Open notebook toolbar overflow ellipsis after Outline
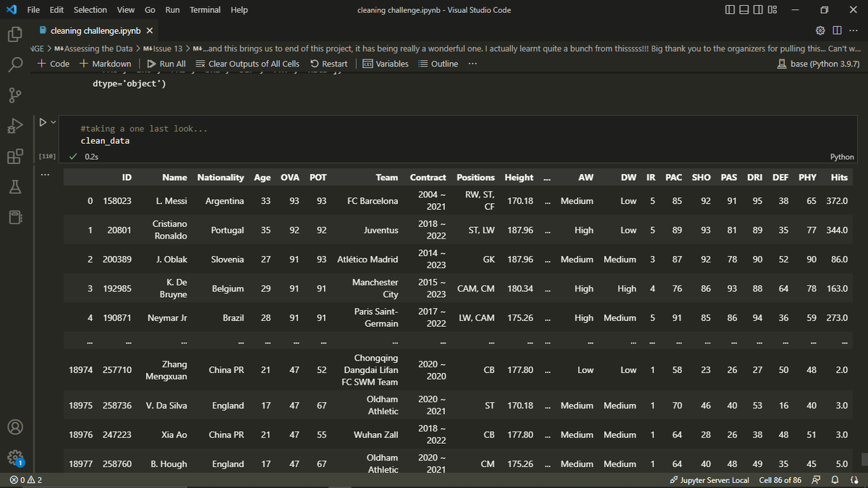The width and height of the screenshot is (868, 488). click(x=472, y=64)
